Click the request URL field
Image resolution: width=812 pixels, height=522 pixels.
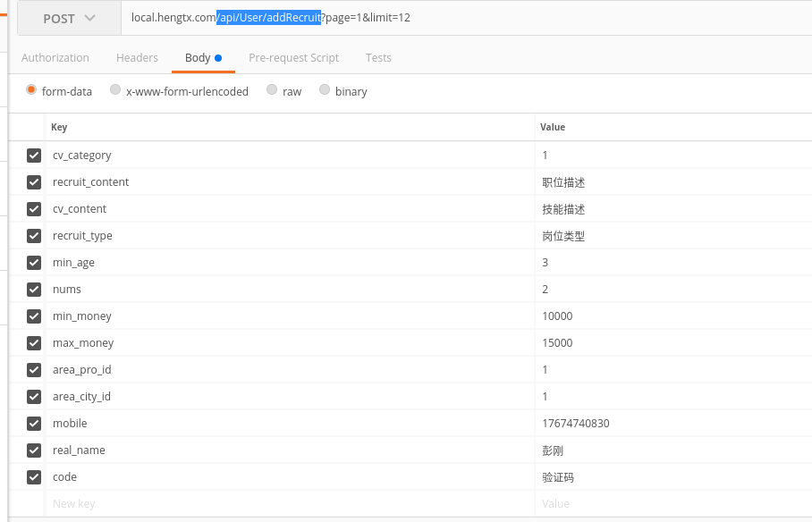click(x=466, y=18)
